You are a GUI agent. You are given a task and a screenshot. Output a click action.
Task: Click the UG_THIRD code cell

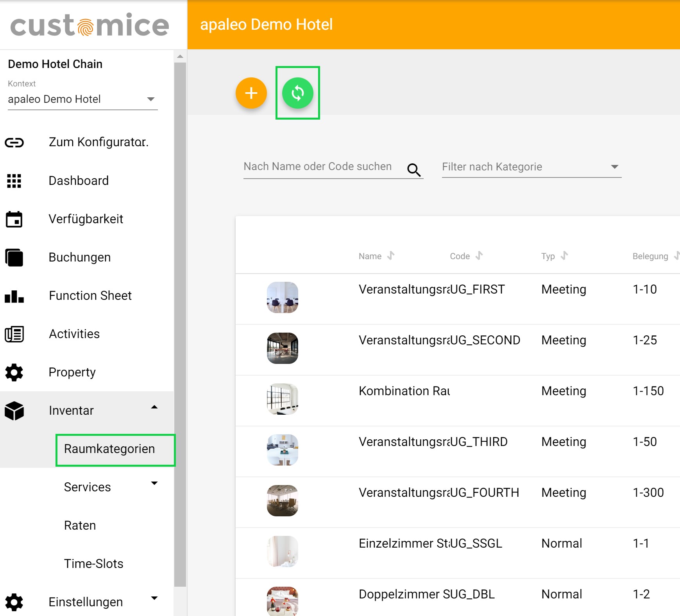click(x=479, y=442)
